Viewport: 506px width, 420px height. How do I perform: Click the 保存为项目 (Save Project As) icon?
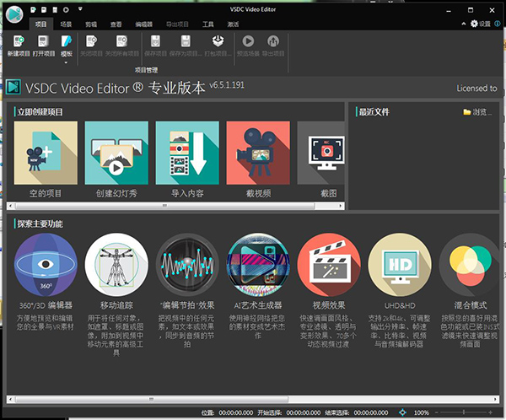186,41
